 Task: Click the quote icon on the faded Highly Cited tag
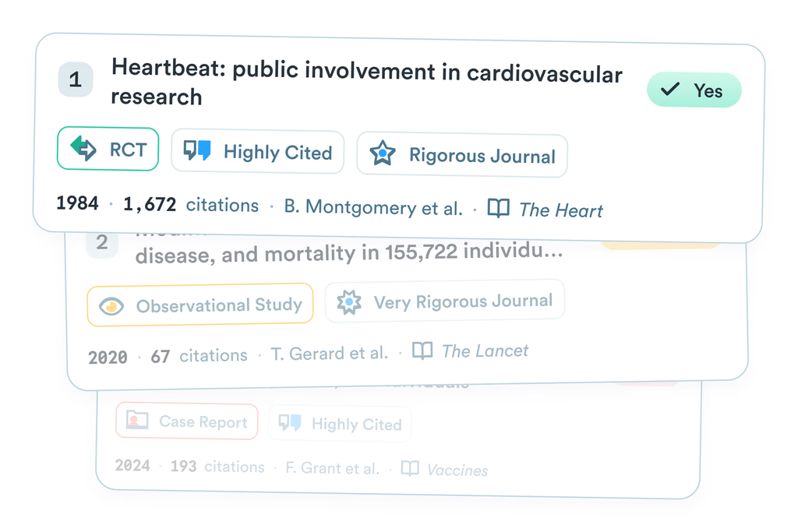coord(290,422)
